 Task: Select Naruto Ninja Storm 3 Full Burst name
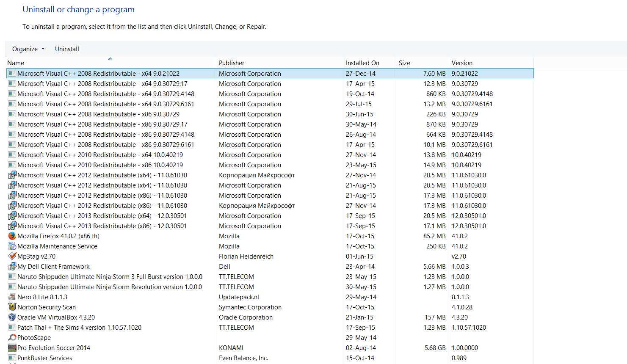click(x=110, y=277)
